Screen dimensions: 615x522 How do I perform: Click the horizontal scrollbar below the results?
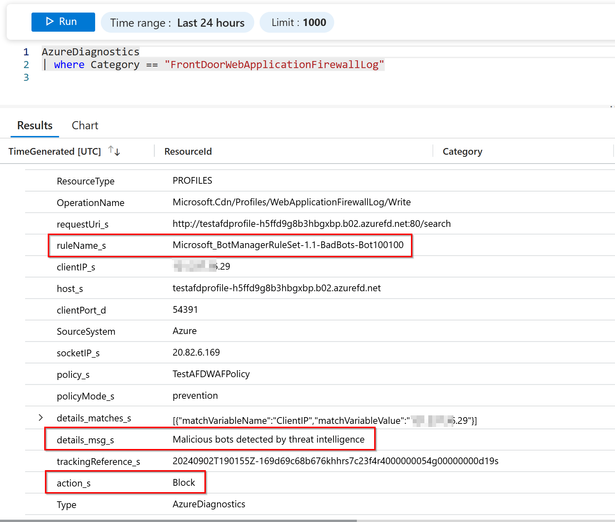(x=178, y=520)
